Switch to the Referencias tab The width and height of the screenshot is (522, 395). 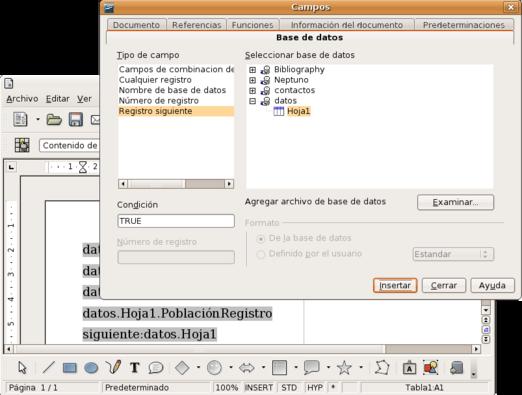(x=196, y=25)
